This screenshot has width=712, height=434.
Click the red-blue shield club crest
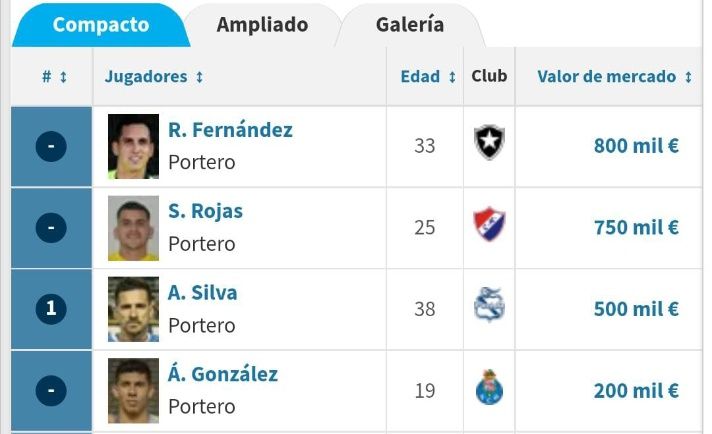click(x=489, y=227)
